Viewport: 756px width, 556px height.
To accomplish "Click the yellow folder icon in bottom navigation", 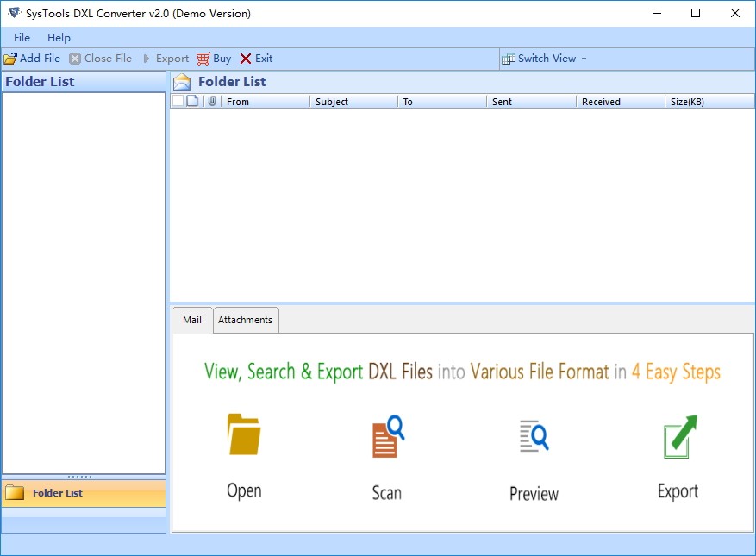I will tap(15, 492).
